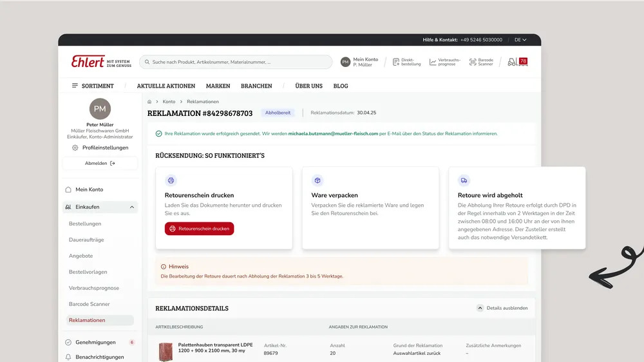Click the Hinweis info icon

coord(164,267)
